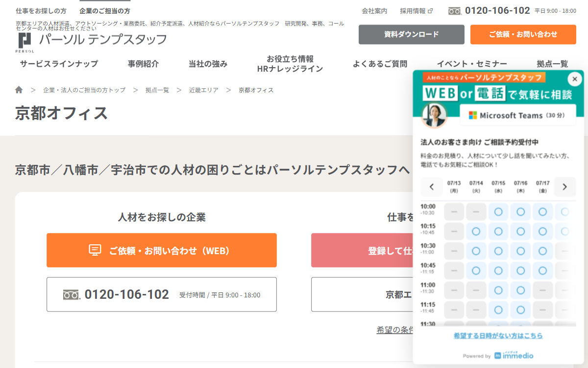Click the 希望の条件 underlined link
Screen dimensions: 588x368
(395, 330)
